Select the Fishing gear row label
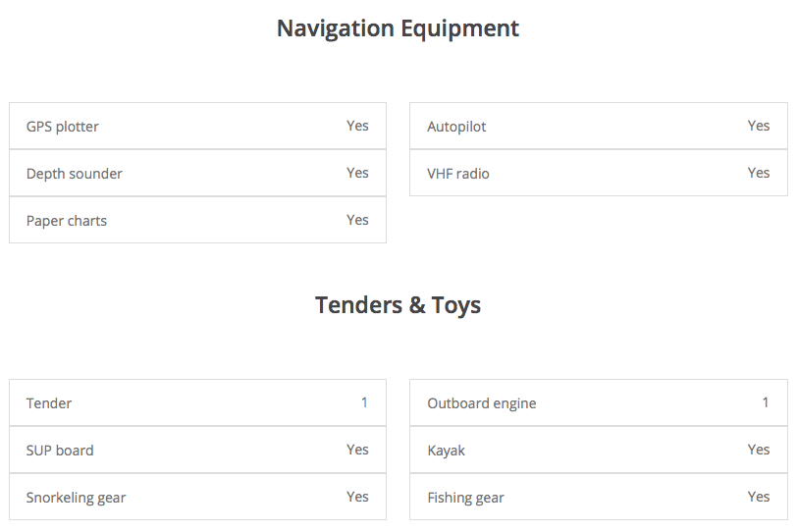798x532 pixels. click(466, 498)
